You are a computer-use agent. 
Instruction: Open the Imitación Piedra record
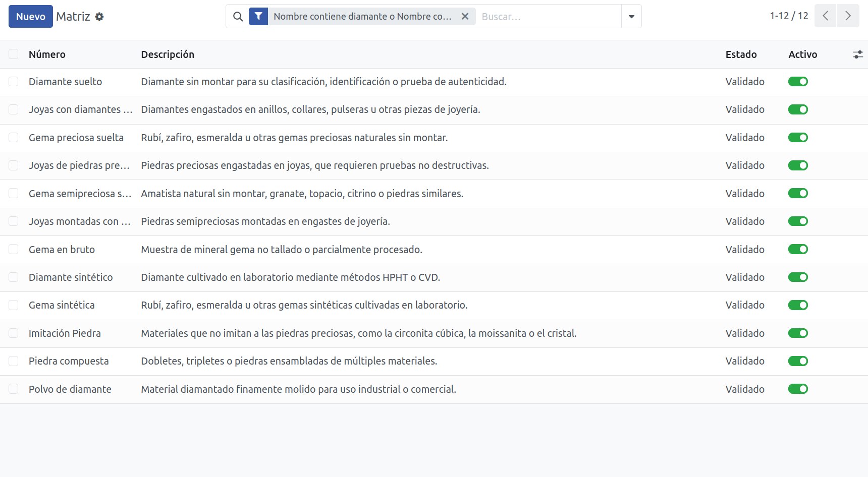coord(65,333)
